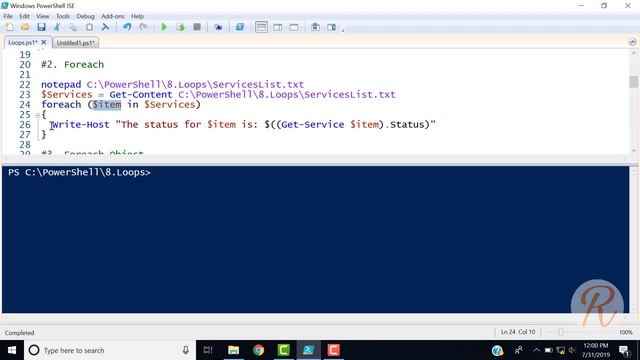Open the Edit menu
The image size is (640, 360).
(24, 16)
